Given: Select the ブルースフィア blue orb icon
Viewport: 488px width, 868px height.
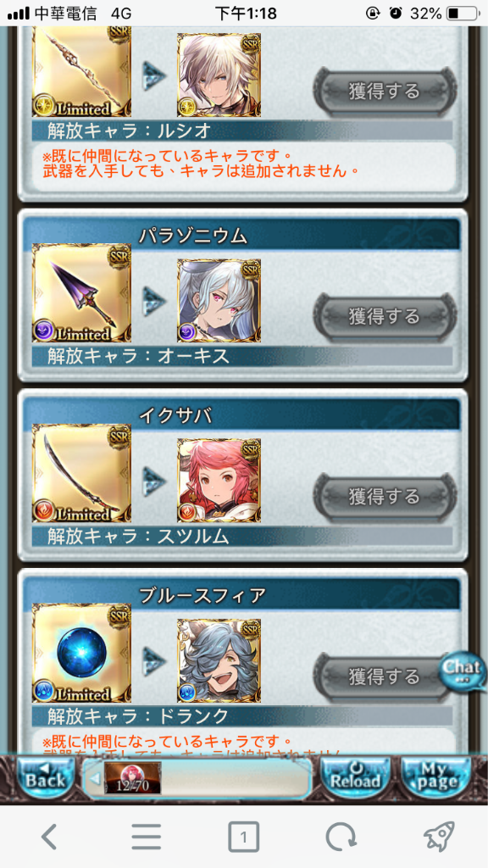Looking at the screenshot, I should tap(81, 654).
